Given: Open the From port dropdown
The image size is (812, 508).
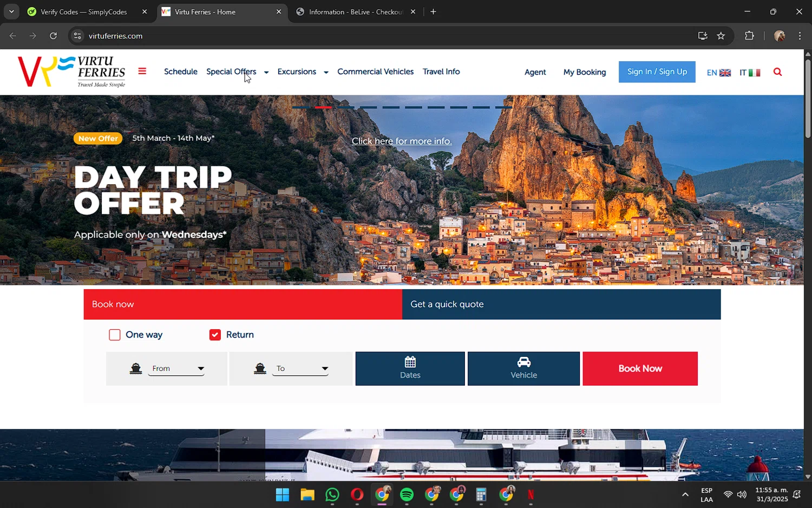Looking at the screenshot, I should 176,368.
